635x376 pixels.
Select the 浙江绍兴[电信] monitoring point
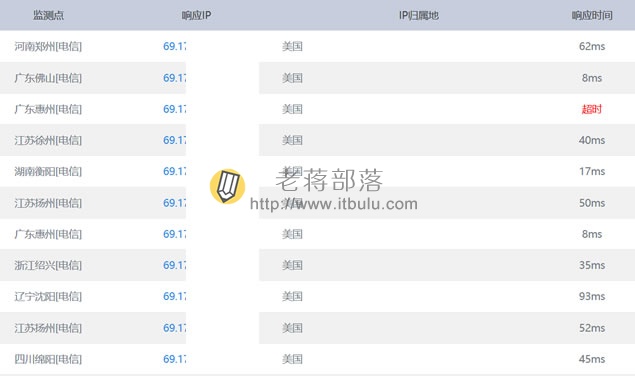click(48, 265)
